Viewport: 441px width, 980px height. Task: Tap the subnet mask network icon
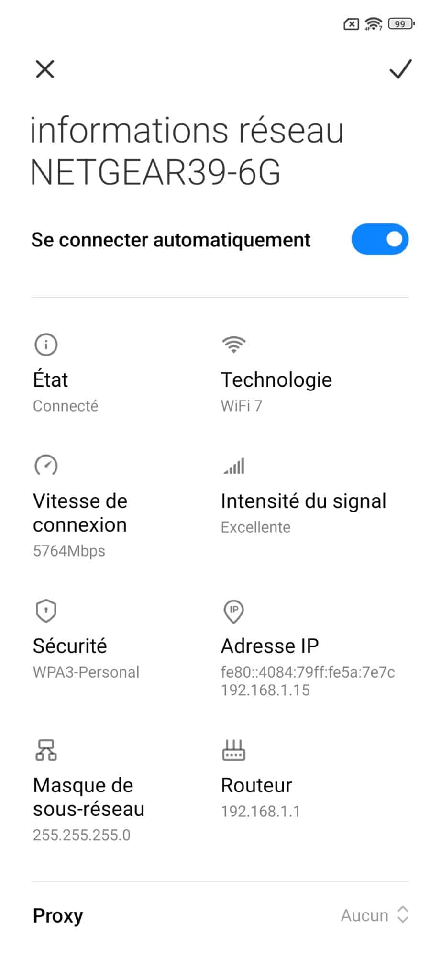(46, 750)
